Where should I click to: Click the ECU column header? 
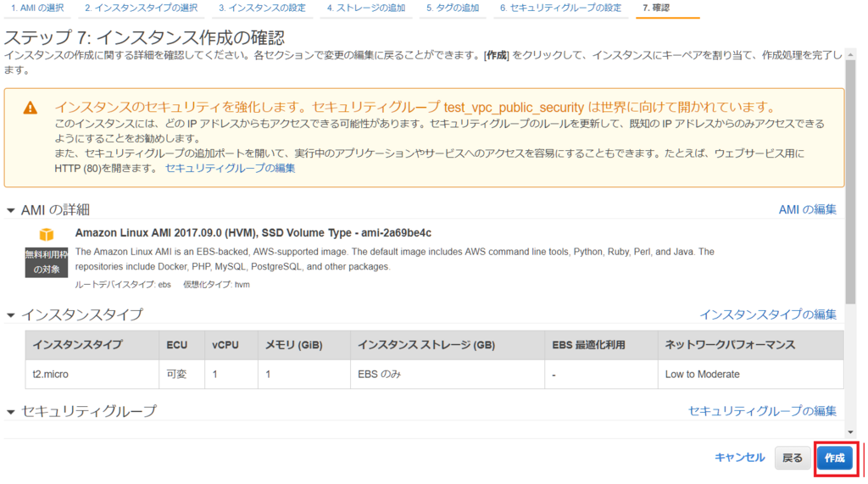click(181, 345)
